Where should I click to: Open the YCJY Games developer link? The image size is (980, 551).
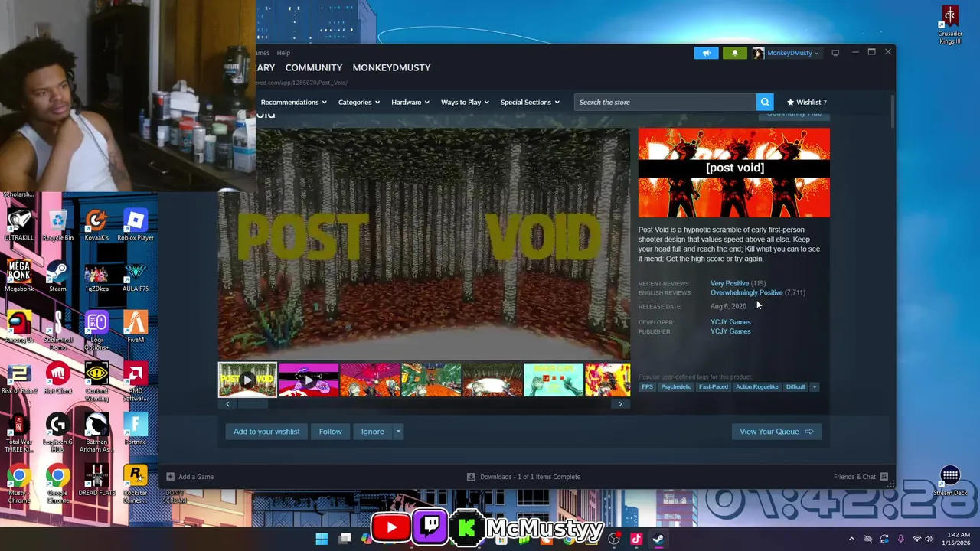(730, 322)
